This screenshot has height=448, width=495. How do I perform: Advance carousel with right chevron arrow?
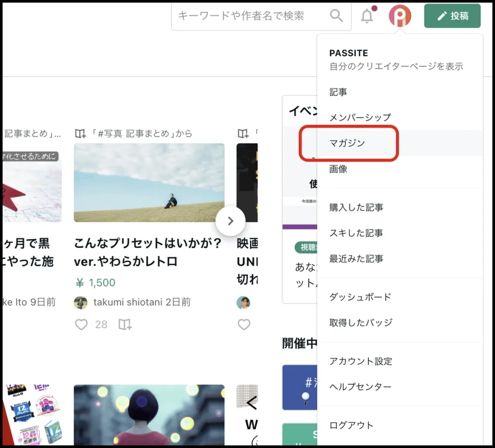pos(231,221)
